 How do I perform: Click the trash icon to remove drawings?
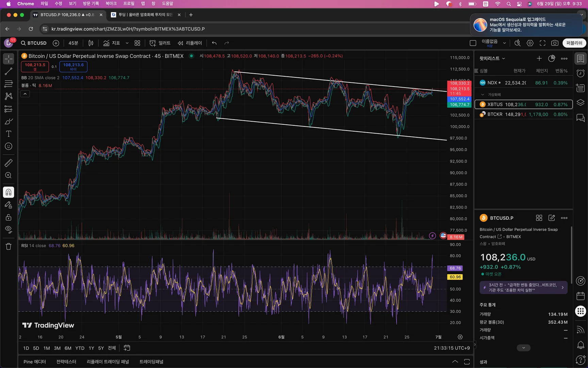coord(9,246)
